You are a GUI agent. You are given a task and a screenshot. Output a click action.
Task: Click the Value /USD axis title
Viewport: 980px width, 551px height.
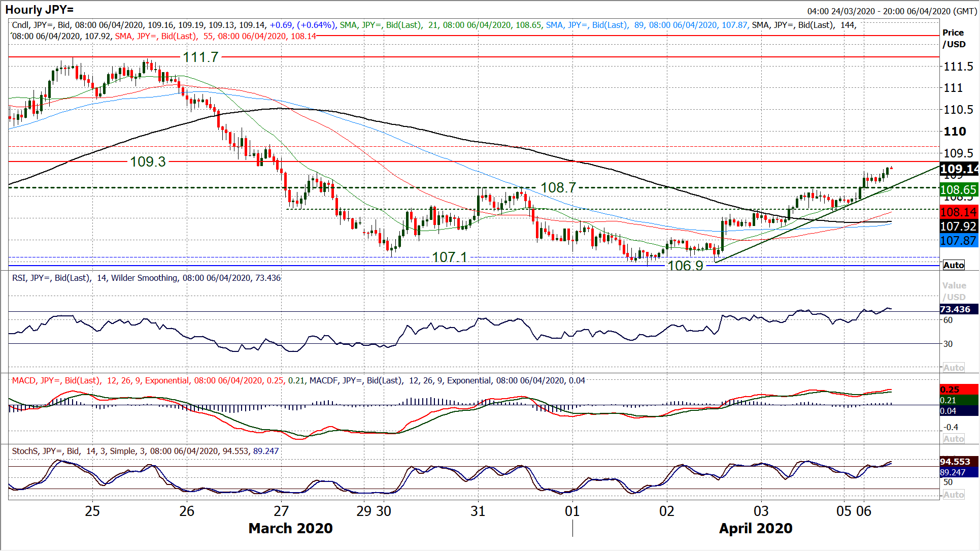point(954,291)
